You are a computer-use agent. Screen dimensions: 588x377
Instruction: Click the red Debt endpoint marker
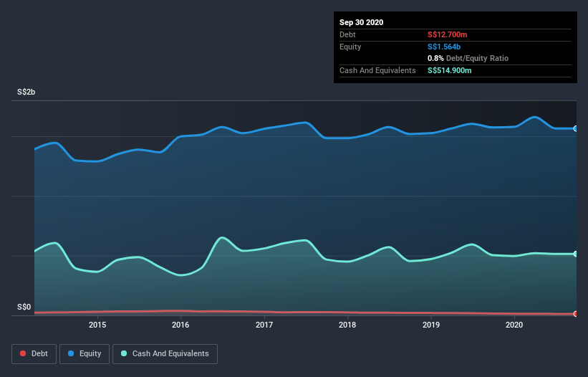[575, 314]
